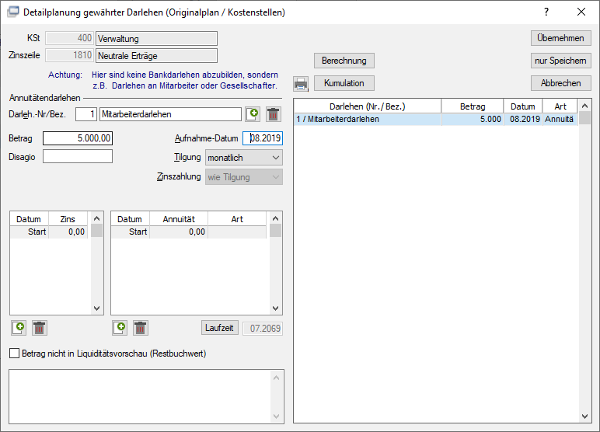Toggle 'Betrag nicht in Liquiditätsvorschau' checkbox
This screenshot has height=432, width=600.
tap(14, 353)
